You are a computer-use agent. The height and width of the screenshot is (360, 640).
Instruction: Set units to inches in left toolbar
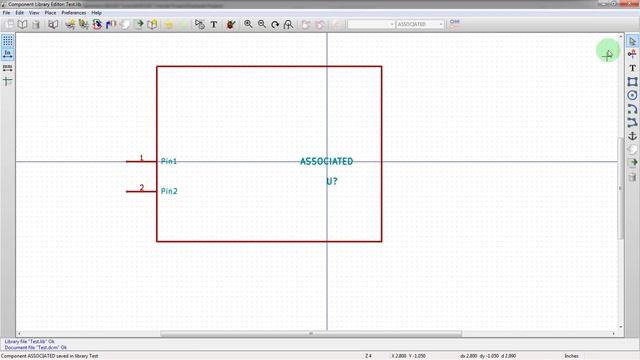tap(7, 54)
